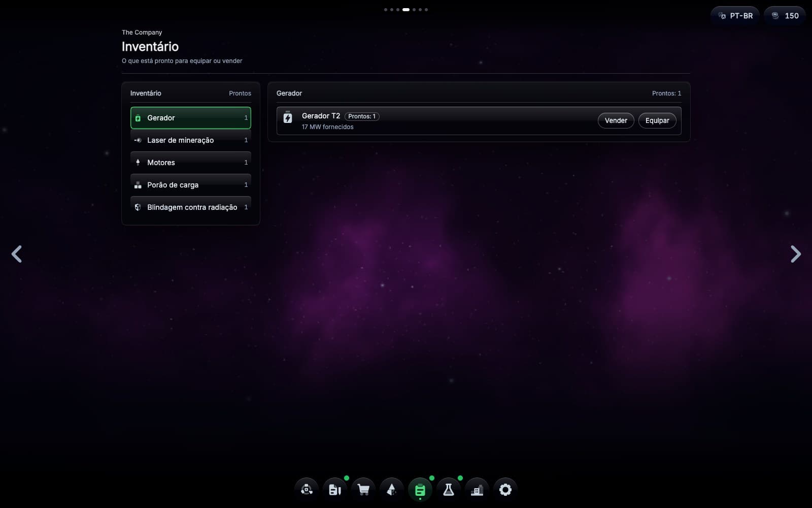Viewport: 812px width, 508px height.
Task: Open the contracts document-with-pen icon
Action: (335, 490)
